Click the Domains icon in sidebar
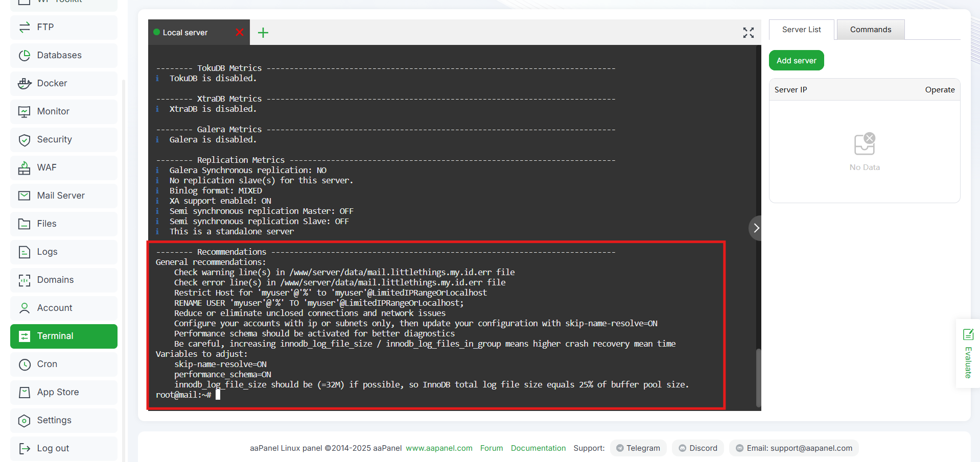980x462 pixels. point(25,280)
